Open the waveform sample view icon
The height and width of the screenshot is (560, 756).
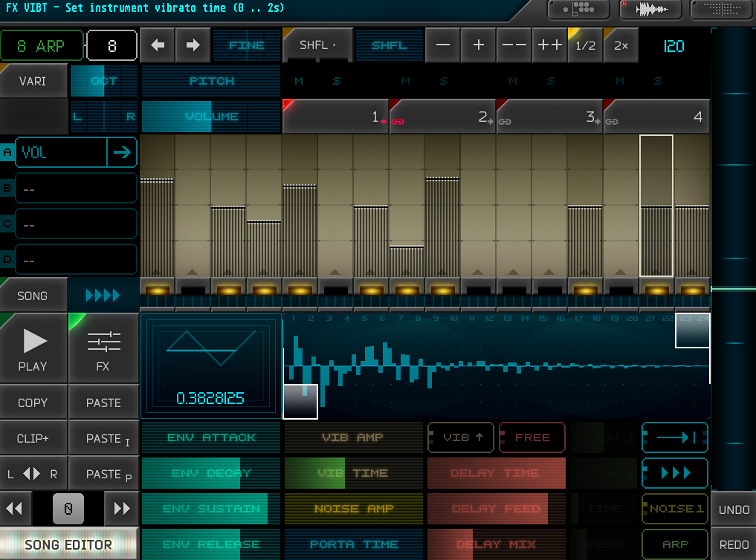651,10
